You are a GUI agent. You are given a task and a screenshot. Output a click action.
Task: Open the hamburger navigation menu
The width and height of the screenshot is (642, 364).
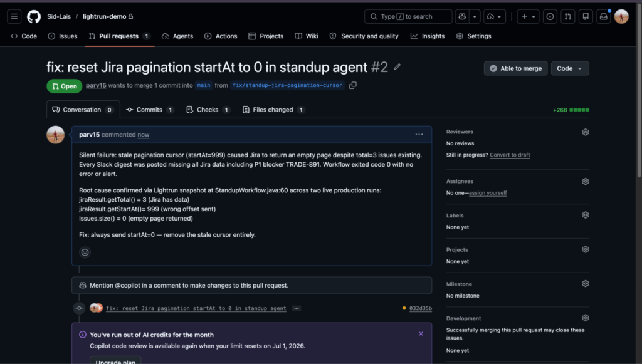coord(14,16)
